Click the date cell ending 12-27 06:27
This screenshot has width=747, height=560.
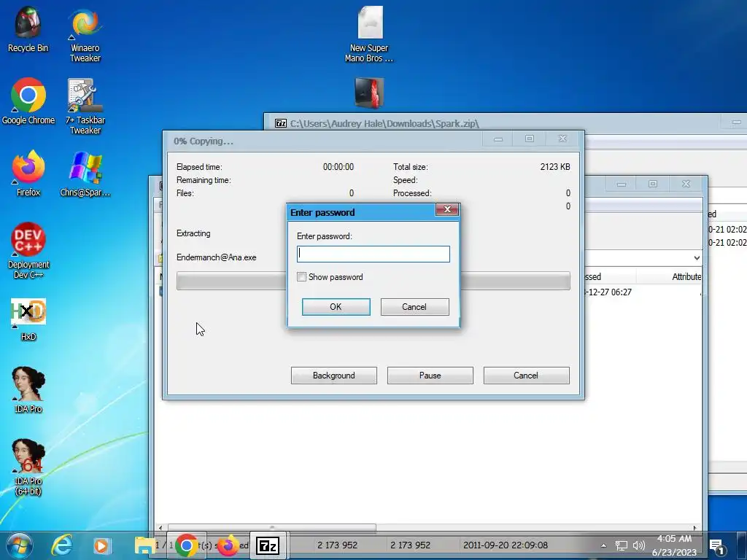pos(608,292)
